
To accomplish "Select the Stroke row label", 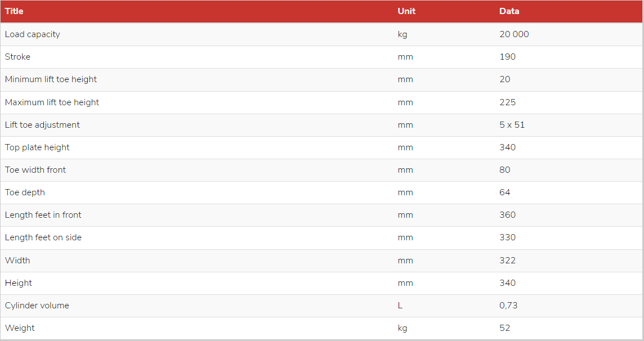I will point(17,57).
